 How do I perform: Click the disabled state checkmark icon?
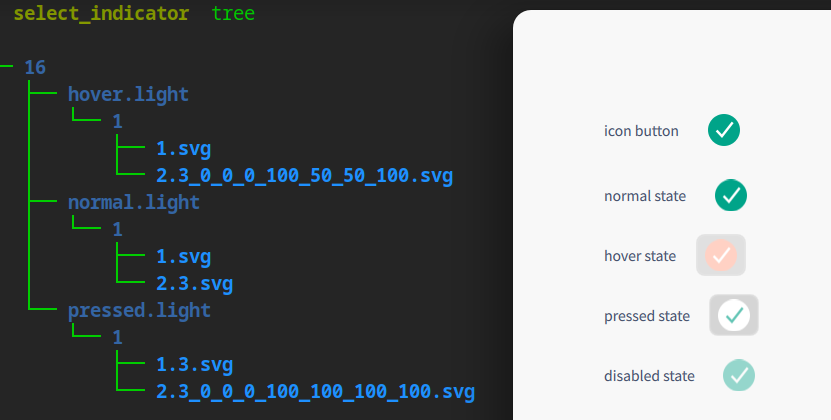739,375
